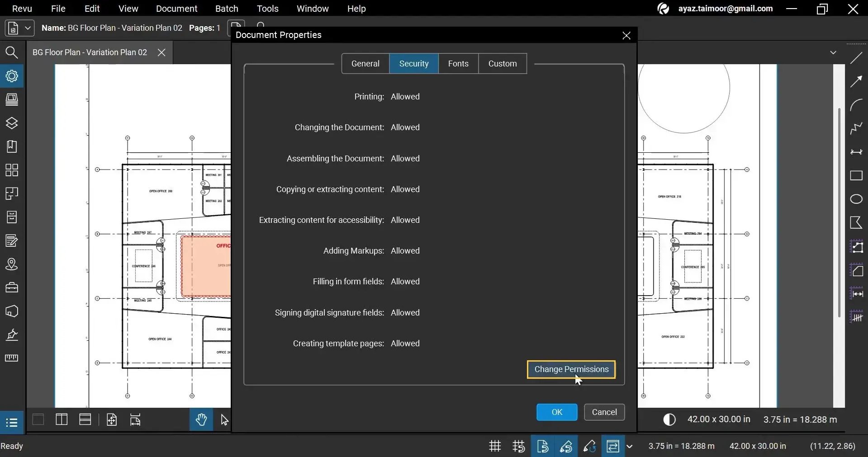Open the Properties gear panel

(x=12, y=76)
